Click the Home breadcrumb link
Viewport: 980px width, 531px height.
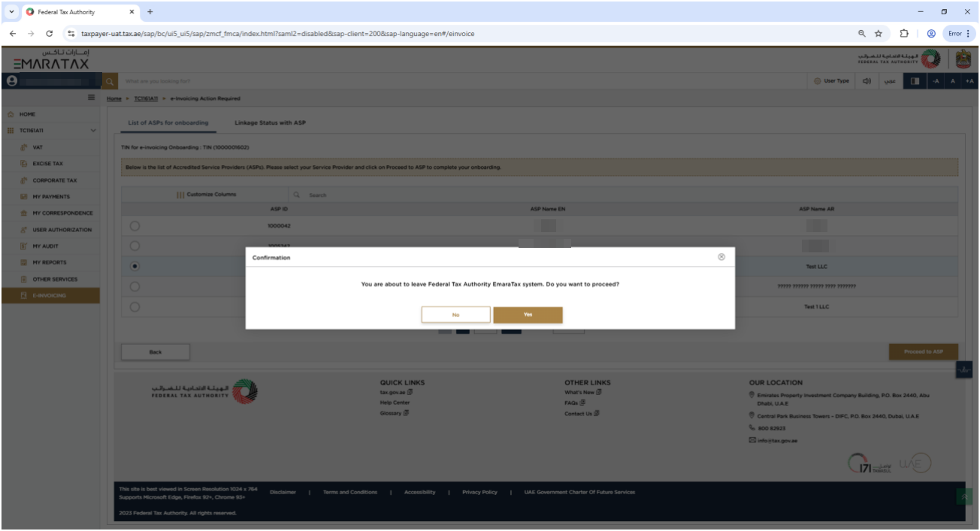coord(113,98)
